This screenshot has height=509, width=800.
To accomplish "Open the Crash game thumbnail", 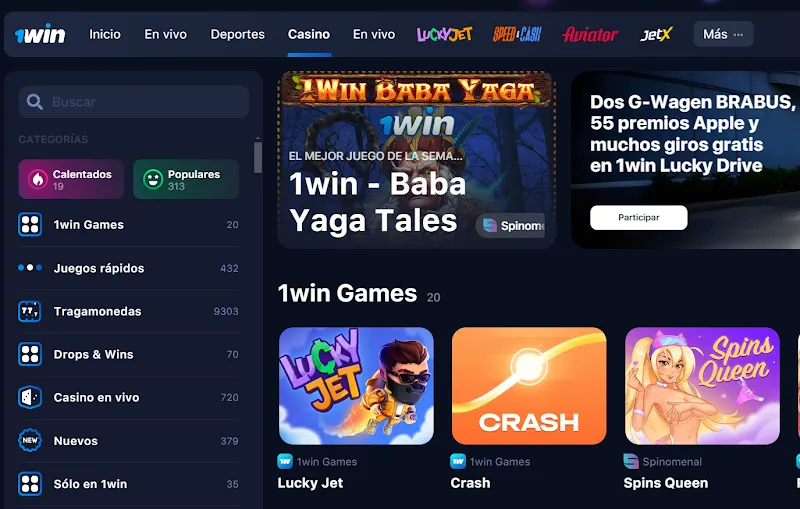I will click(529, 386).
